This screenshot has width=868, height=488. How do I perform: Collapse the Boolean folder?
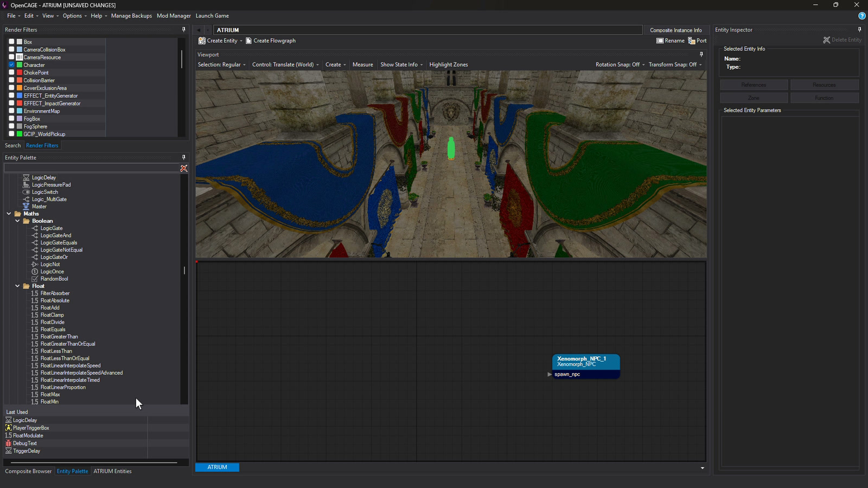click(17, 221)
